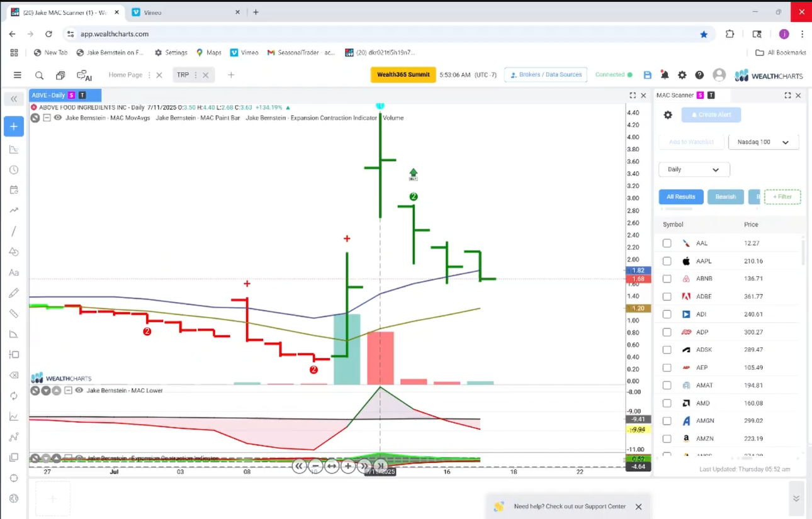Tick the ADBE checkbox

pos(667,296)
